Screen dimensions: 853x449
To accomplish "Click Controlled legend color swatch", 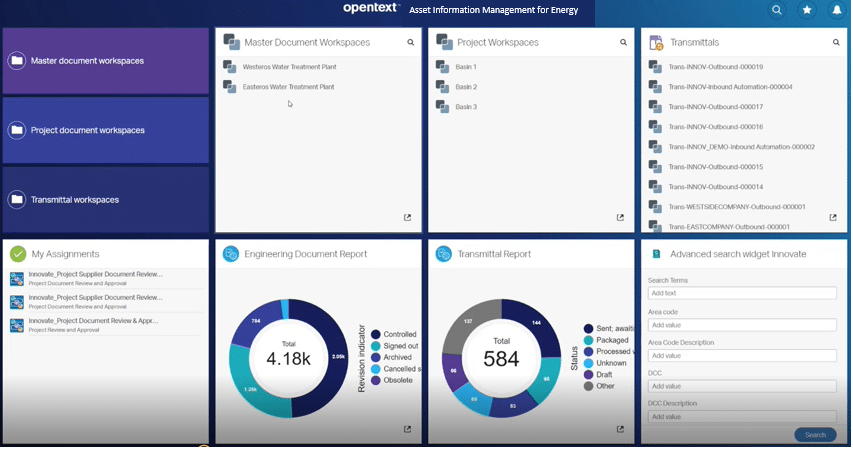I will point(375,335).
